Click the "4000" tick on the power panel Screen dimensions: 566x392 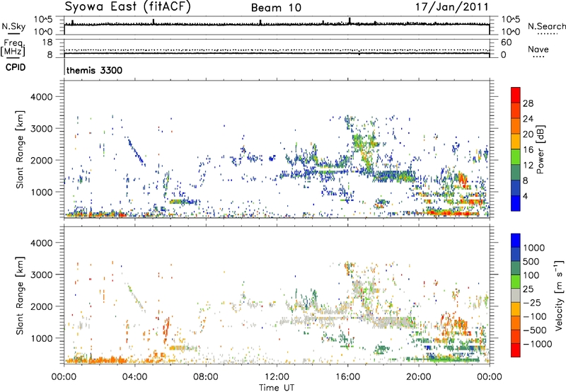coord(42,97)
